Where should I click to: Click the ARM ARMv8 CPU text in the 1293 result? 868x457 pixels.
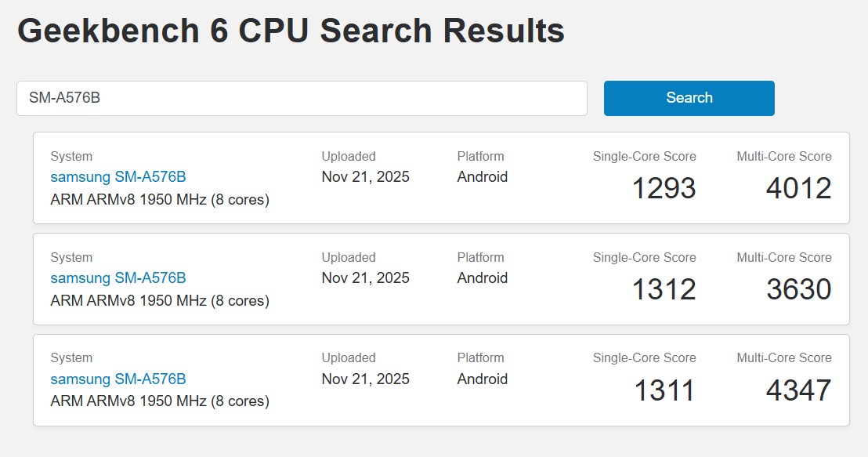(160, 200)
